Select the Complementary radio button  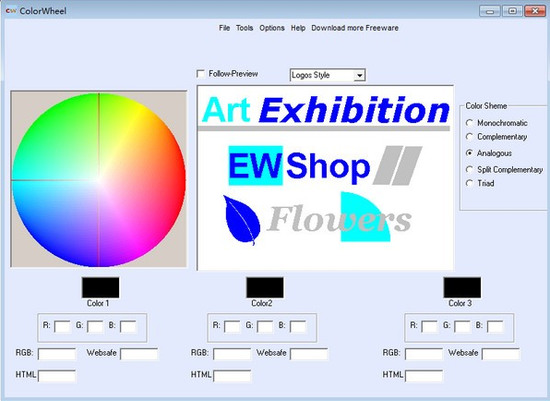pos(469,136)
